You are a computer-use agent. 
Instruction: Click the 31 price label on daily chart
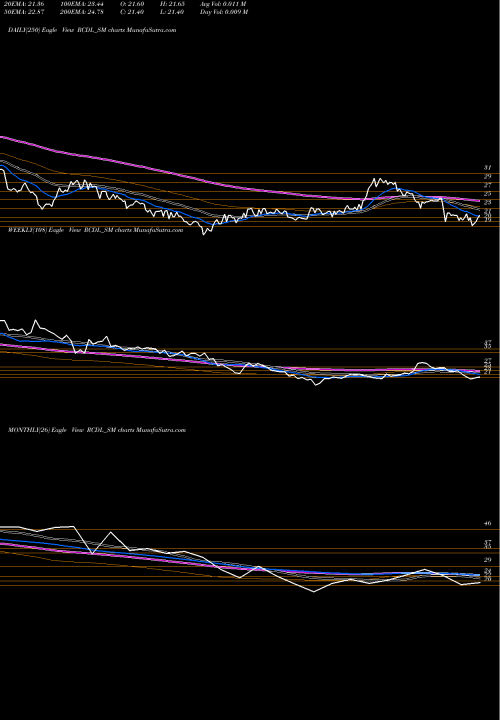[x=488, y=168]
